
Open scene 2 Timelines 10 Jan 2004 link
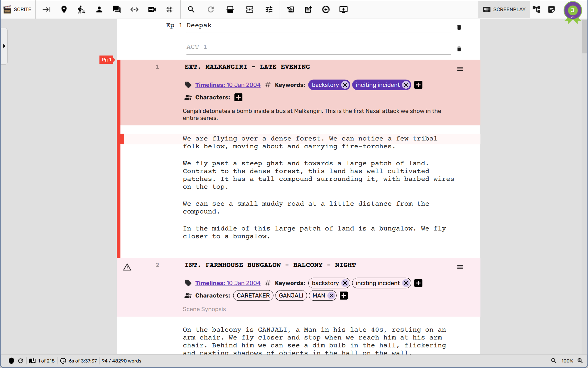[x=228, y=283]
